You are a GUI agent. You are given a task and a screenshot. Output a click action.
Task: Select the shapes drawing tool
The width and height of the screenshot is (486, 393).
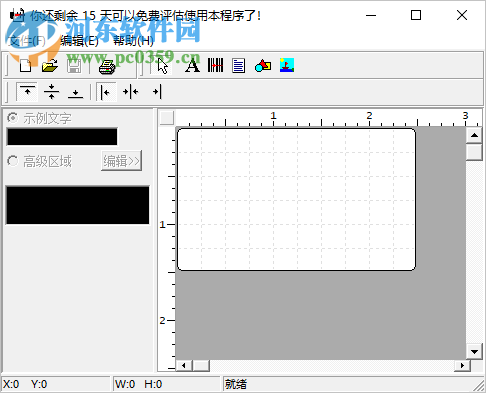tap(263, 66)
